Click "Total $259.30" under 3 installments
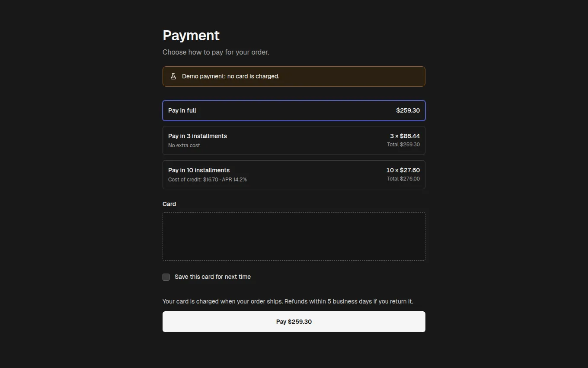 coord(403,145)
